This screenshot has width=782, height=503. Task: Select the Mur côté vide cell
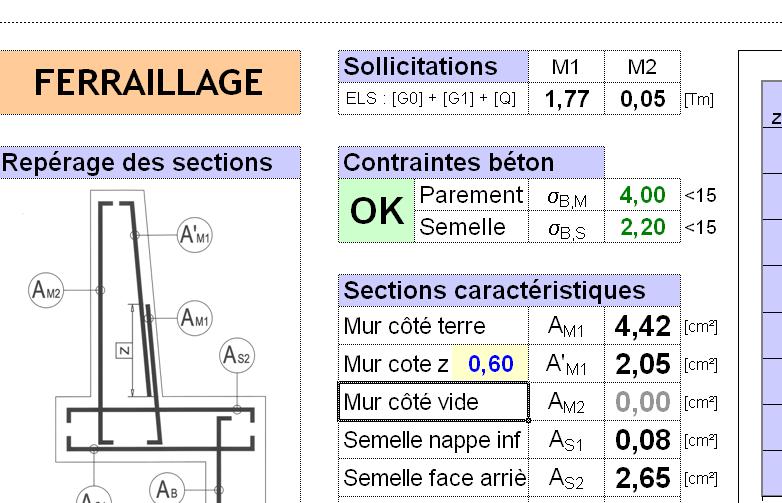(x=433, y=402)
